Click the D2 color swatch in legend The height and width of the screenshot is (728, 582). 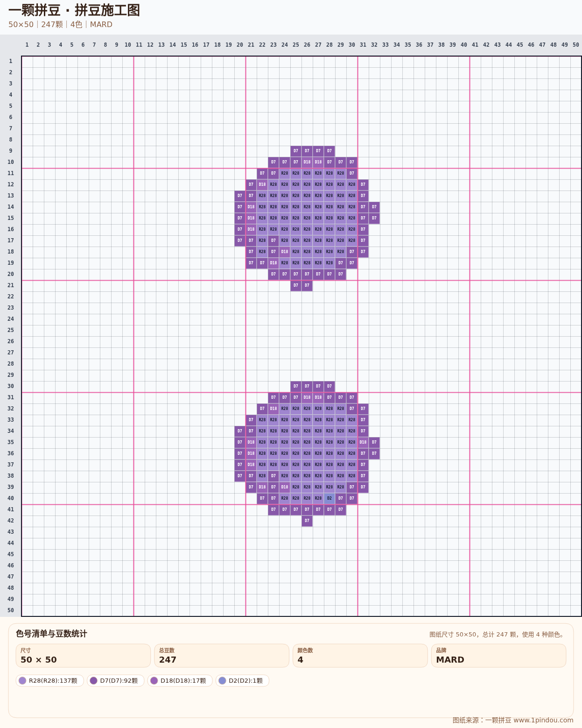(222, 680)
